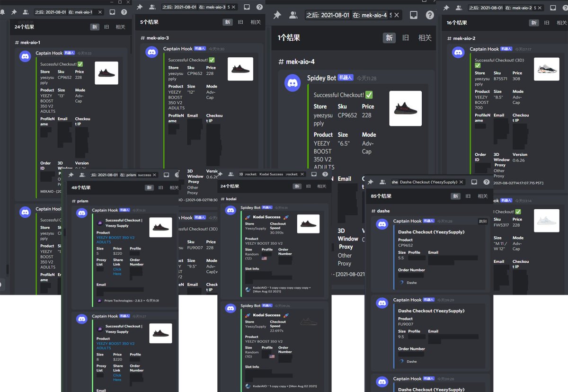Open help in the mek-aio-3 window
This screenshot has height=392, width=568.
pos(259,7)
